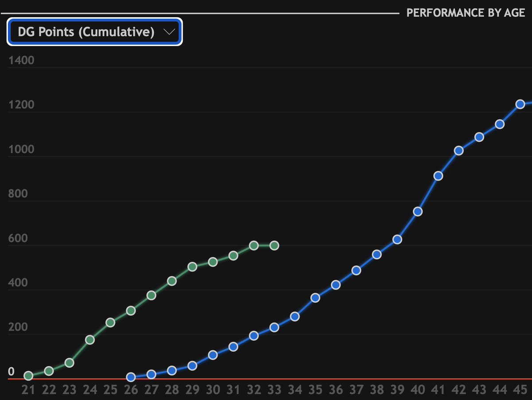
Task: Select green data point at age 32
Action: 254,245
